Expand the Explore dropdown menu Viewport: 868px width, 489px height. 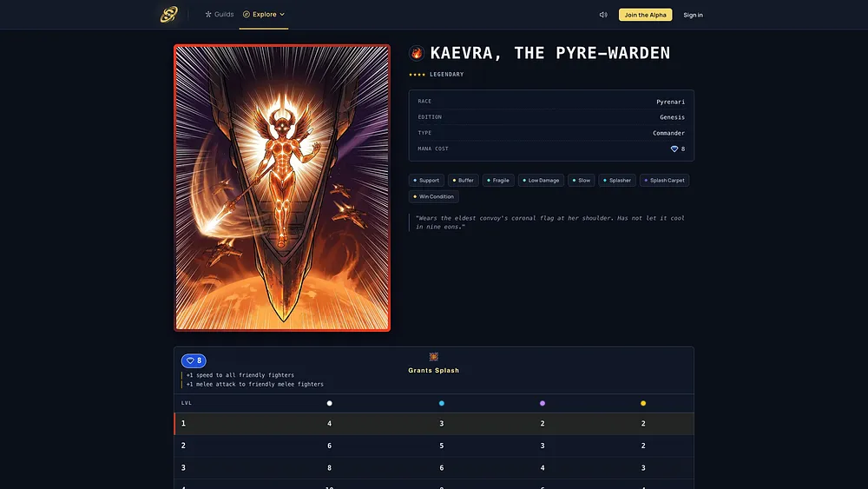coord(264,15)
